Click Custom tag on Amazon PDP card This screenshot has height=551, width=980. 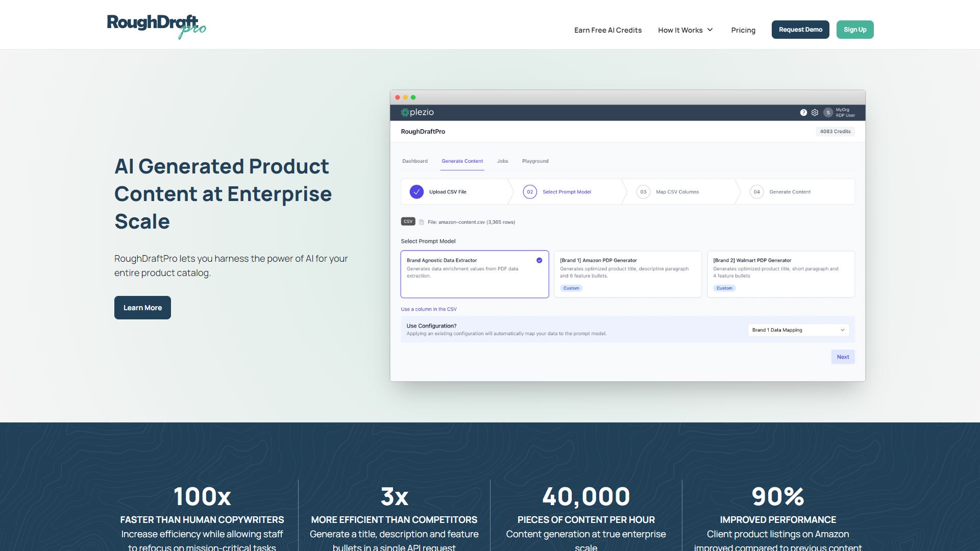[x=571, y=288]
